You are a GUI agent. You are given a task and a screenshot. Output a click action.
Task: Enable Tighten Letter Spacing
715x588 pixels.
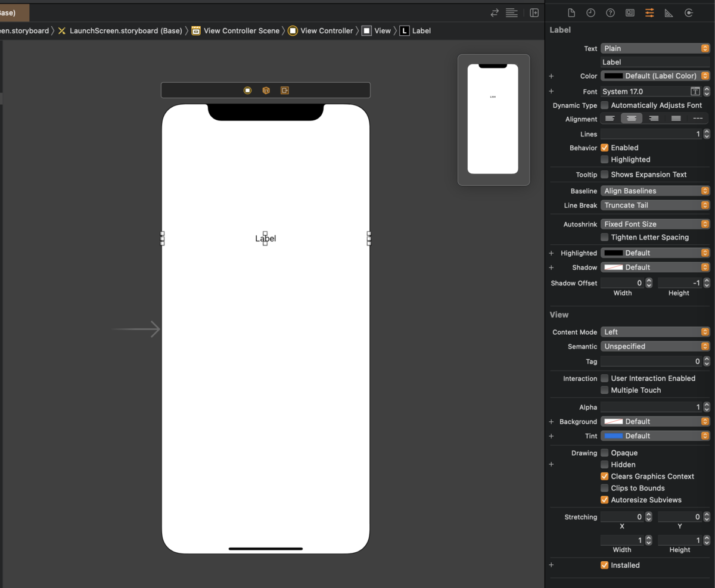[605, 237]
